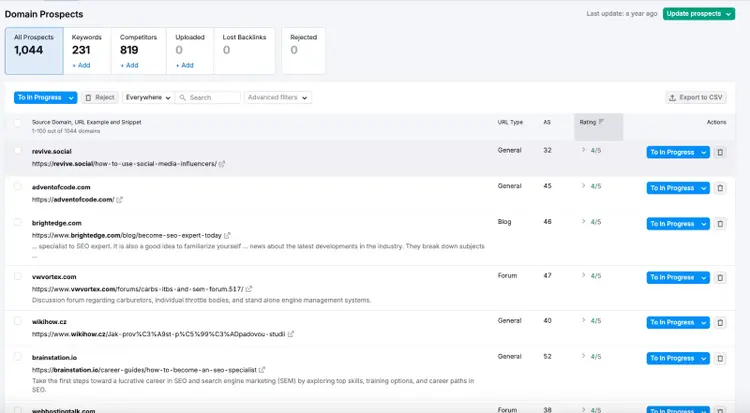Expand rating chevron for brainstation.io
Viewport: 750px width, 413px height.
(584, 356)
